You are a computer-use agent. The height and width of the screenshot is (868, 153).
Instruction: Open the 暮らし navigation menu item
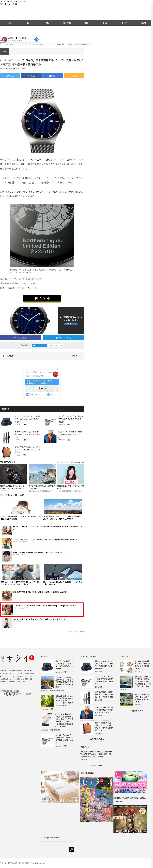(x=105, y=23)
